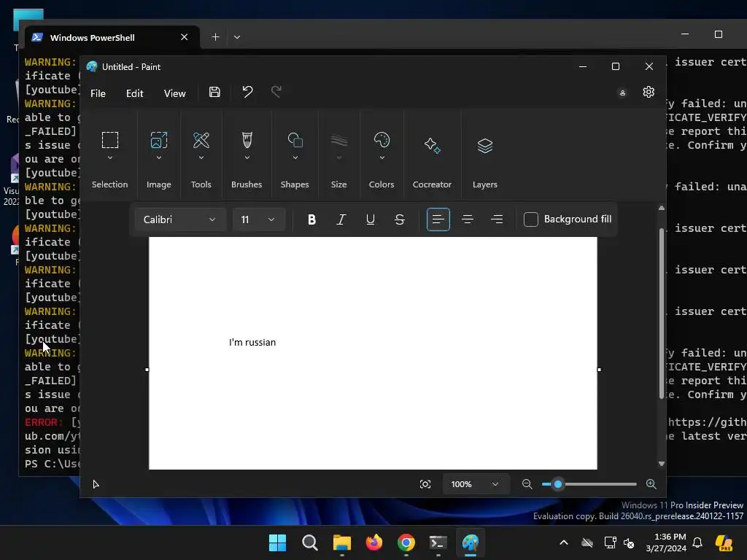The height and width of the screenshot is (560, 747).
Task: Launch Firefox from the taskbar
Action: [x=374, y=542]
